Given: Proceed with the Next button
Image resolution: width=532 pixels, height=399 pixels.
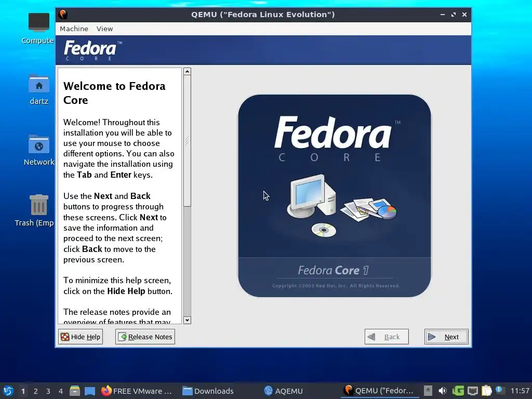Looking at the screenshot, I should (446, 337).
